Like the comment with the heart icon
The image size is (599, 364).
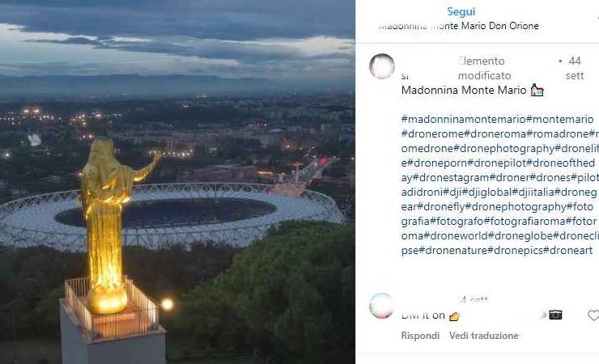(x=593, y=315)
